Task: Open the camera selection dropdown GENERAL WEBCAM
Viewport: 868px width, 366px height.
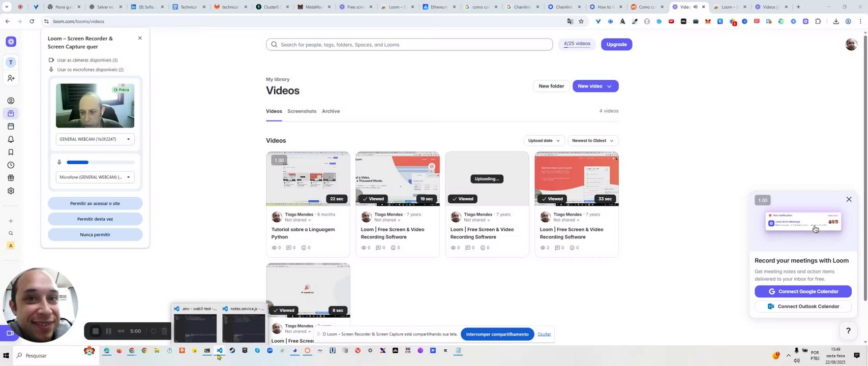Action: tap(95, 139)
